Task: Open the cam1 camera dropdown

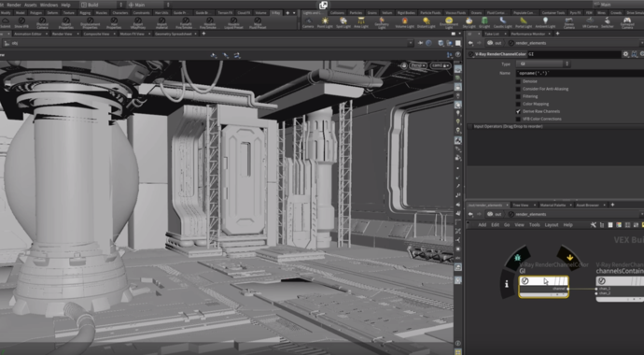Action: (441, 65)
